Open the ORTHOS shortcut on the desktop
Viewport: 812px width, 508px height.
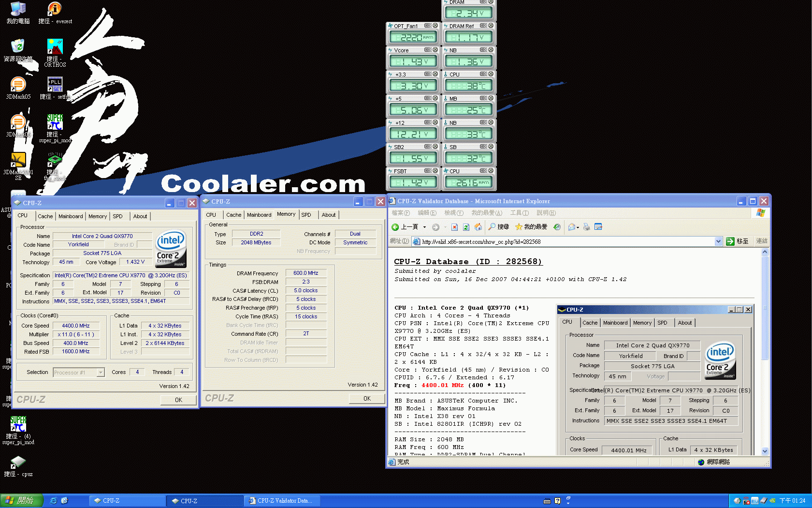55,53
